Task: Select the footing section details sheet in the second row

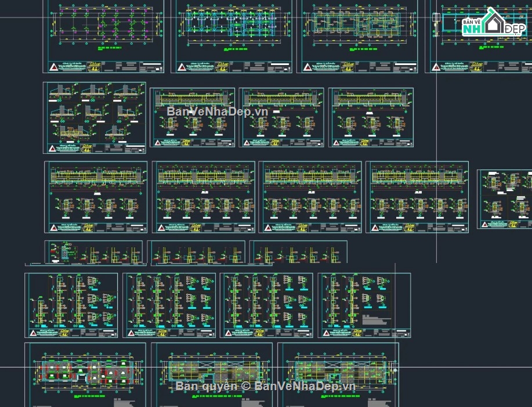Action: 95,118
